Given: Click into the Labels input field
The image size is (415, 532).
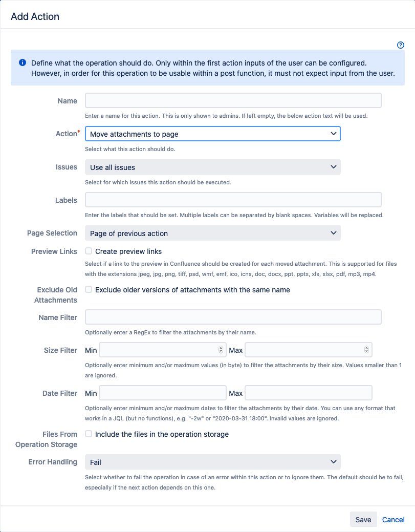Looking at the screenshot, I should pyautogui.click(x=233, y=200).
